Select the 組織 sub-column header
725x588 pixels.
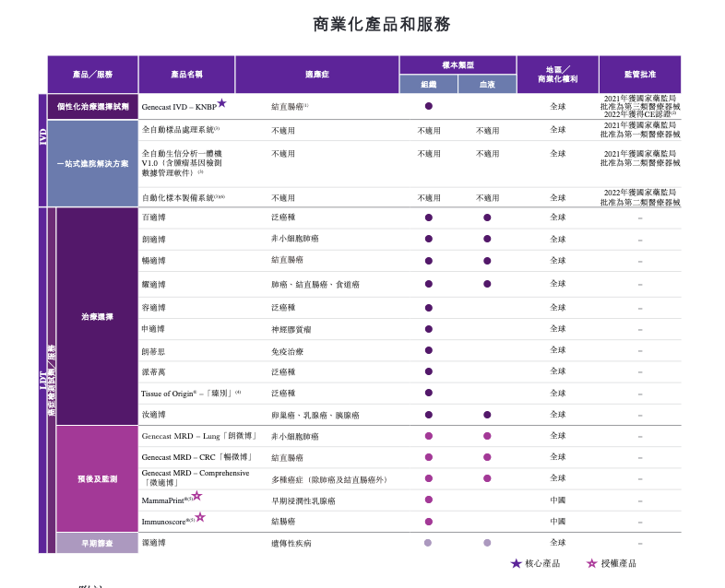pyautogui.click(x=428, y=84)
